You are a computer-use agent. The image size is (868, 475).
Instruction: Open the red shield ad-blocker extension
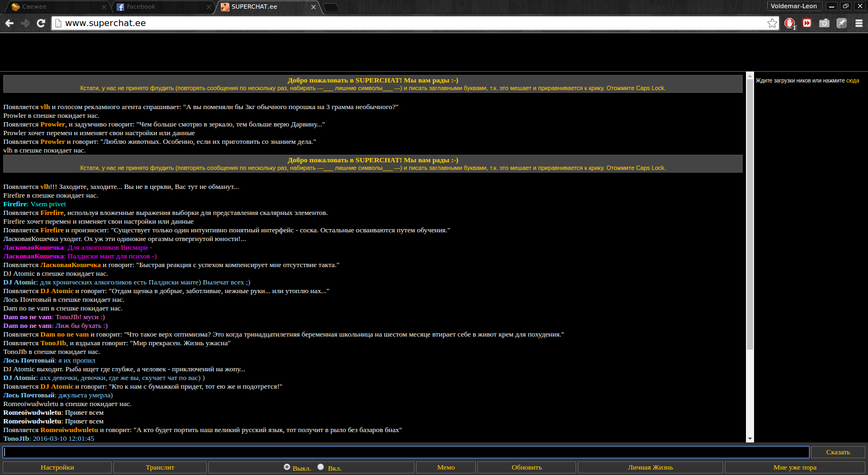790,23
